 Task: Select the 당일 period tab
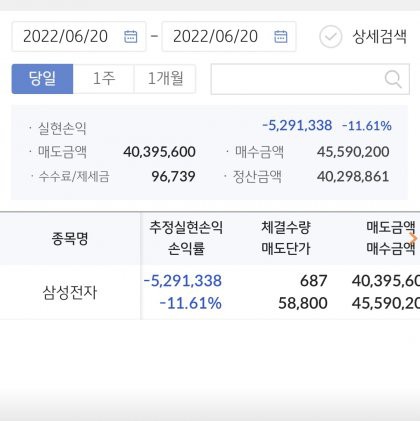[42, 79]
